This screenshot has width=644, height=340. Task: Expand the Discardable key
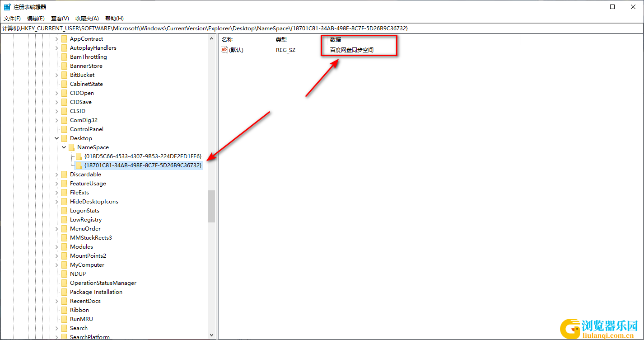point(56,175)
